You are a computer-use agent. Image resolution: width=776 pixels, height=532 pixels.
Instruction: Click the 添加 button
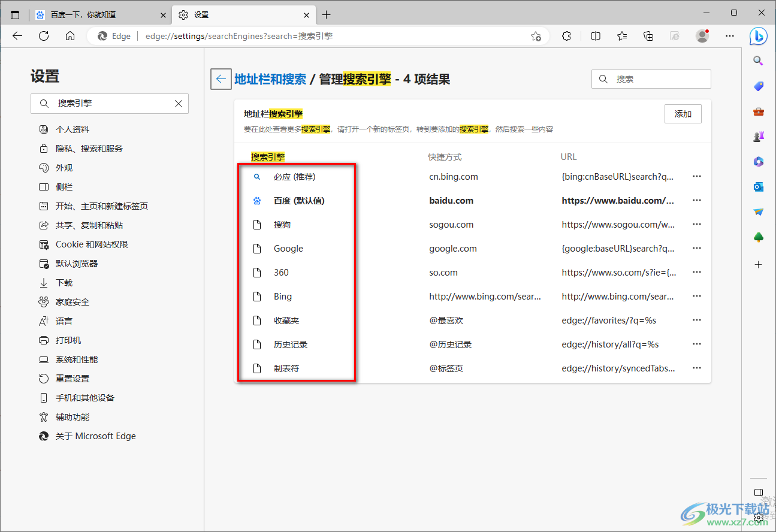pyautogui.click(x=683, y=114)
